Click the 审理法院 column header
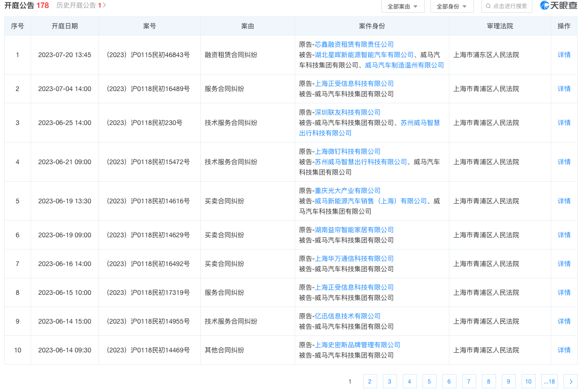580x392 pixels. (500, 26)
